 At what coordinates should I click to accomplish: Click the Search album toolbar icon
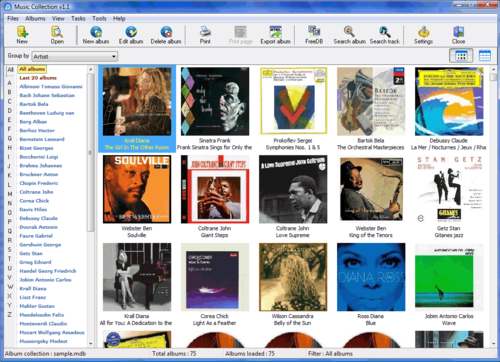[349, 35]
